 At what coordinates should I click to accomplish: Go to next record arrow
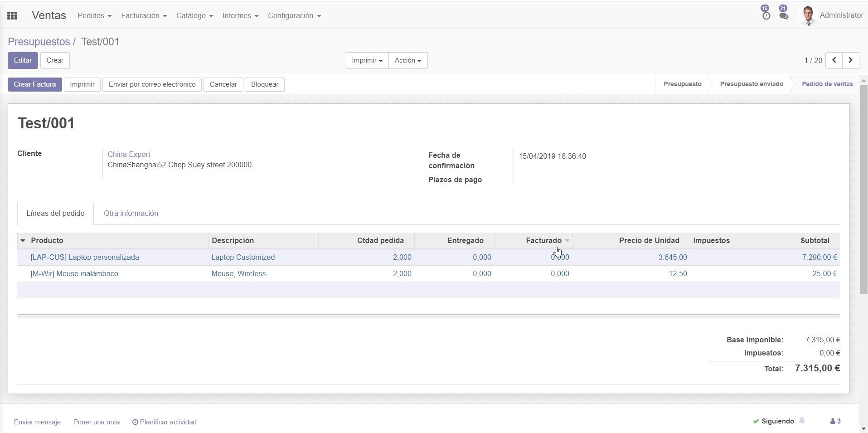pos(850,60)
